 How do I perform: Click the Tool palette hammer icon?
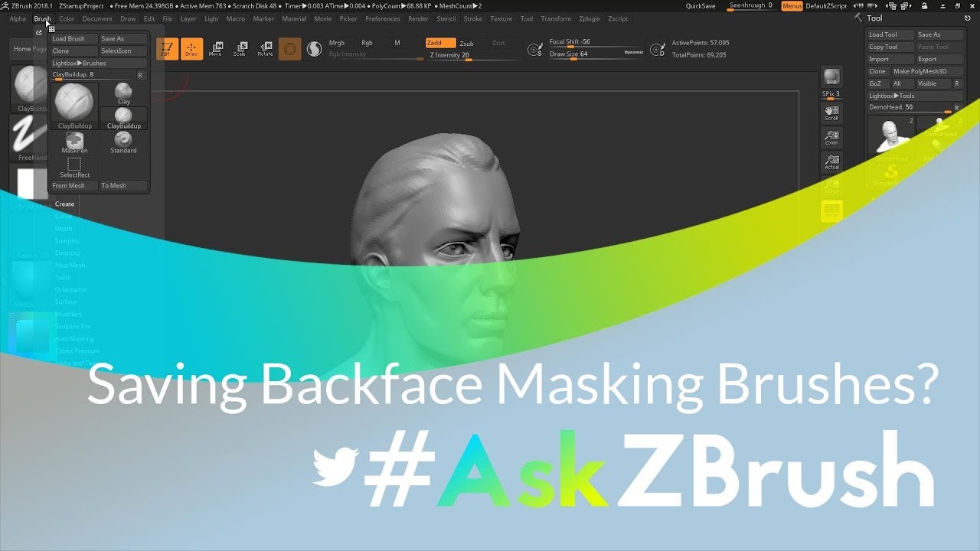pyautogui.click(x=858, y=18)
